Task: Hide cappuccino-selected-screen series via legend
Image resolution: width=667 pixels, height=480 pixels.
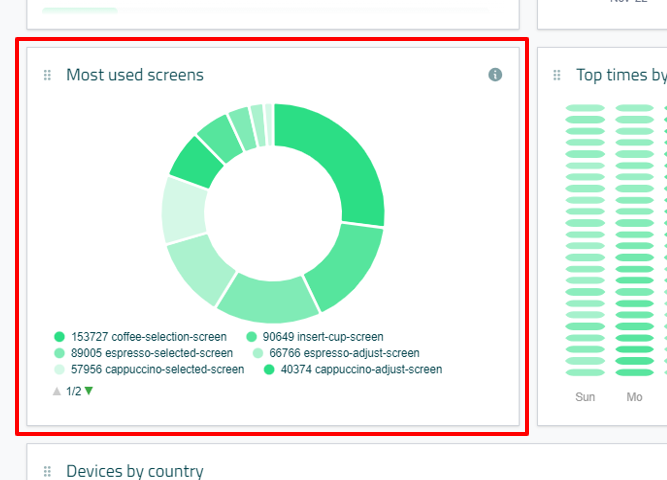Action: click(x=149, y=369)
